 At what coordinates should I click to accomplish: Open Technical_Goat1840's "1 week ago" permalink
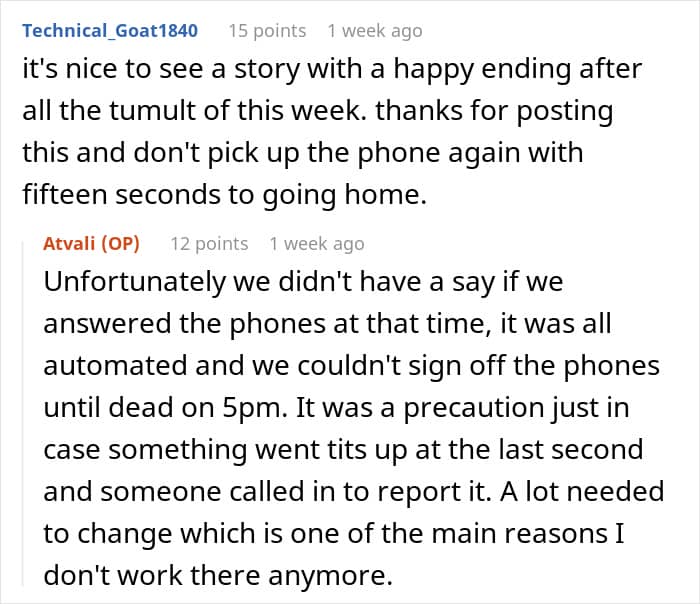pos(375,30)
